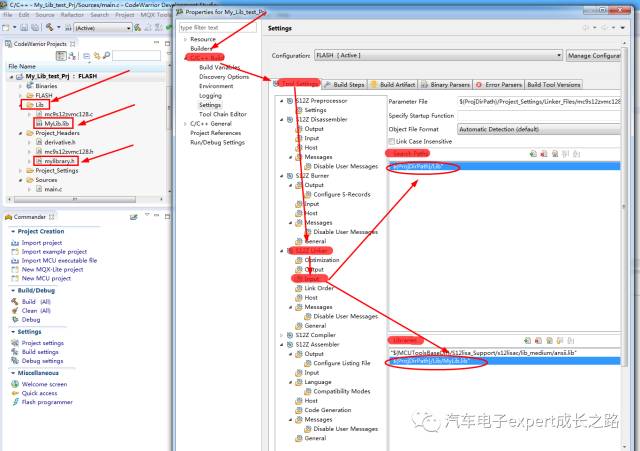Collapse the S12Z Assembler node

click(281, 344)
